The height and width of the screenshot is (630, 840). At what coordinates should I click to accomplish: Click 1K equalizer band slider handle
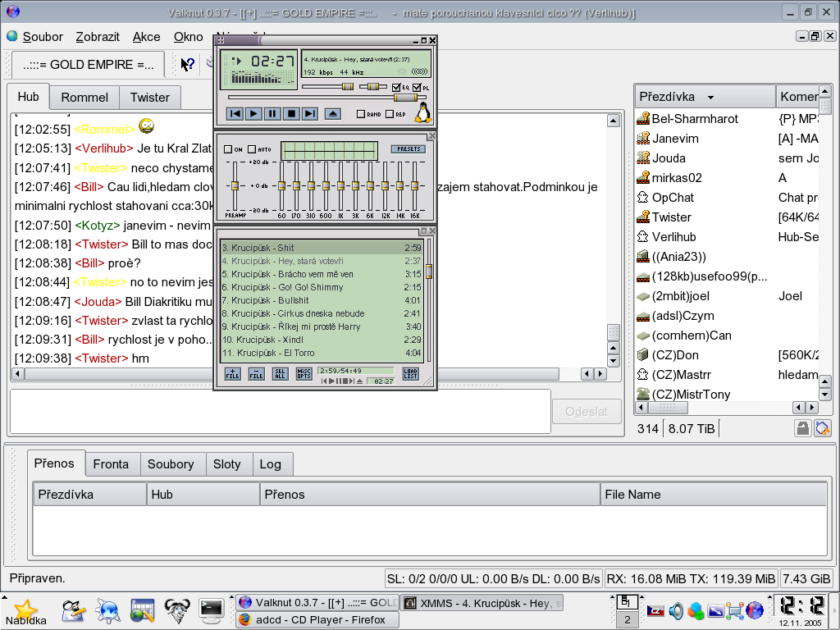pos(340,186)
